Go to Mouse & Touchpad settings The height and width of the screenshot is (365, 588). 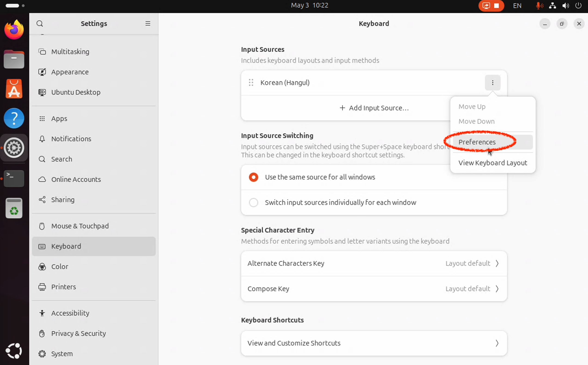point(80,226)
